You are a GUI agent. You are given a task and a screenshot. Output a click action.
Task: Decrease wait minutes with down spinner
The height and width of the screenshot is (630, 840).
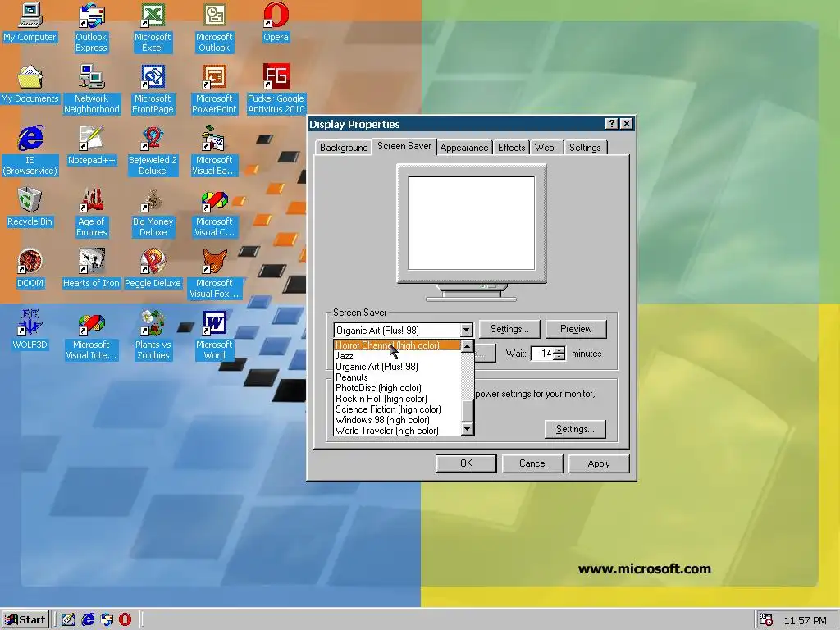pos(559,357)
